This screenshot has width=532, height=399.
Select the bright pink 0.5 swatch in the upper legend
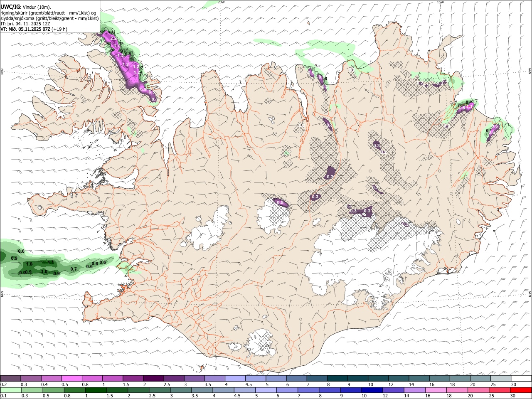(71, 379)
